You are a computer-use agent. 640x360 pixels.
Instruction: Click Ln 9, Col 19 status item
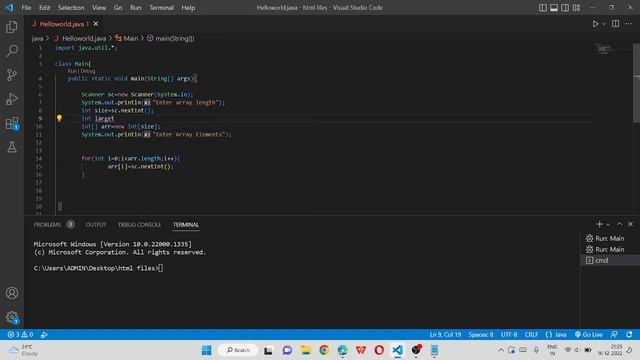point(445,335)
